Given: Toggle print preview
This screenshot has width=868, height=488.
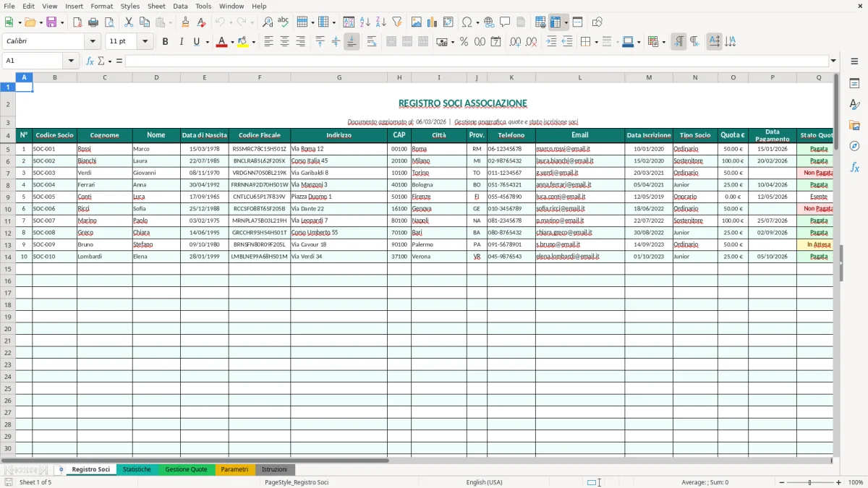Looking at the screenshot, I should point(109,22).
